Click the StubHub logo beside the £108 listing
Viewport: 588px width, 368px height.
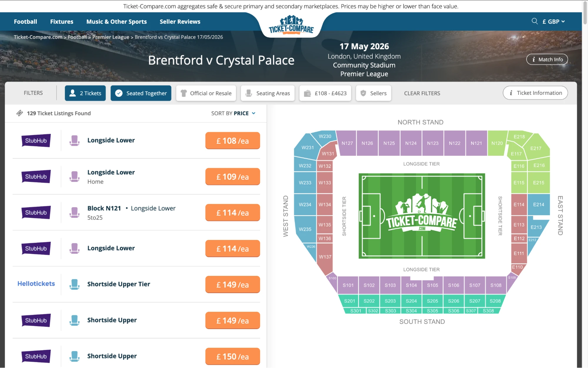pos(36,140)
